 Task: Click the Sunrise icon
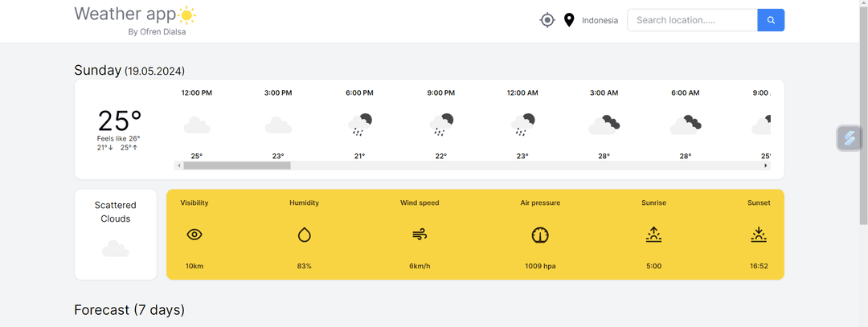tap(653, 235)
